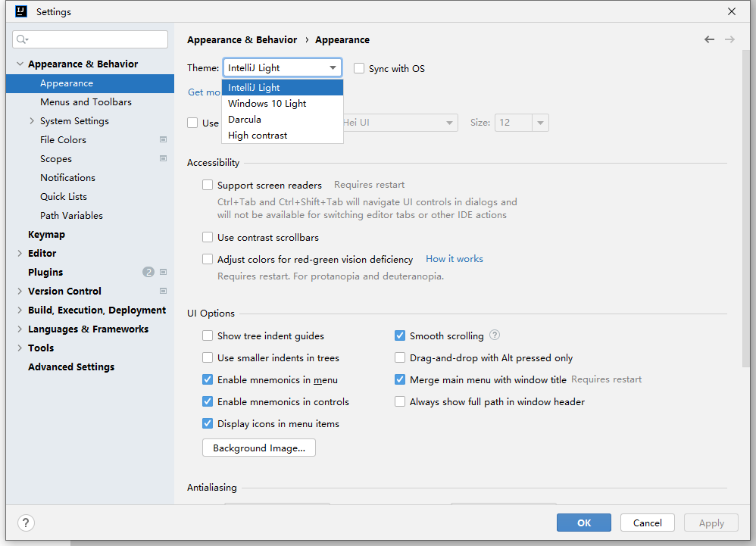Image resolution: width=756 pixels, height=546 pixels.
Task: Collapse Appearance & Behavior tree node
Action: 20,64
